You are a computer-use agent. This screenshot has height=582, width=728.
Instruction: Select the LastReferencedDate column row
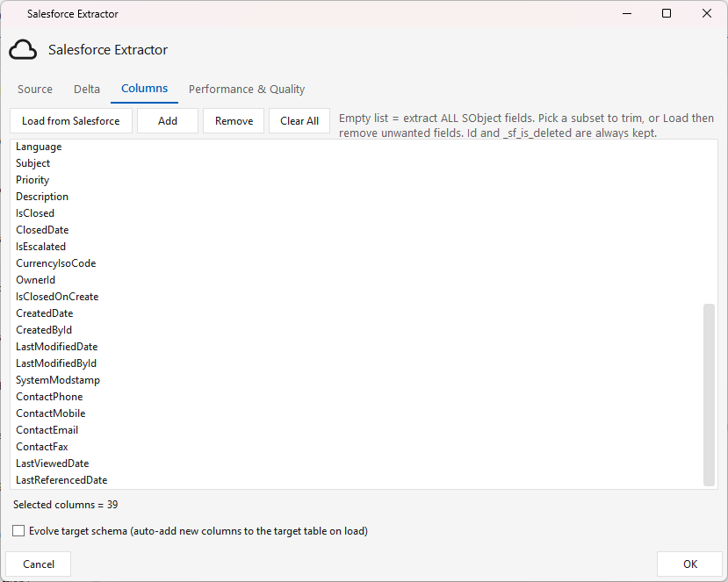tap(357, 480)
